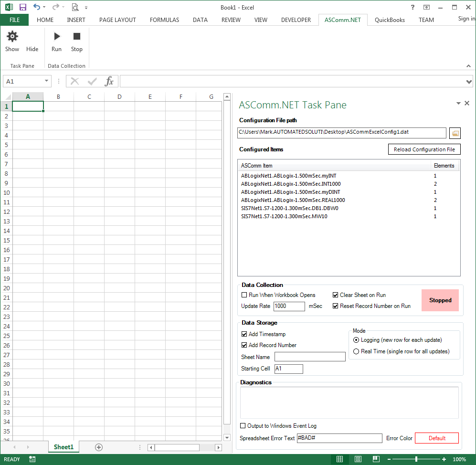
Task: Click the Stopped status indicator
Action: 440,300
